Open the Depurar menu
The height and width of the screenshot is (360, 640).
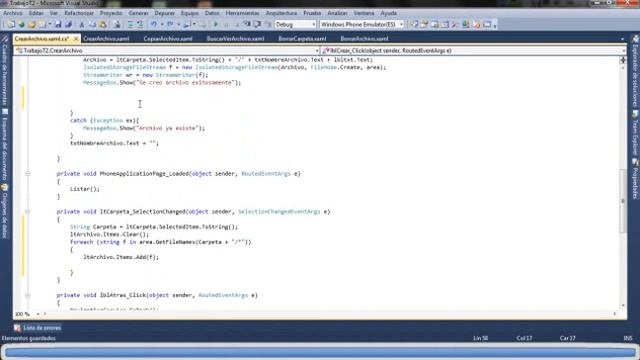[x=164, y=13]
